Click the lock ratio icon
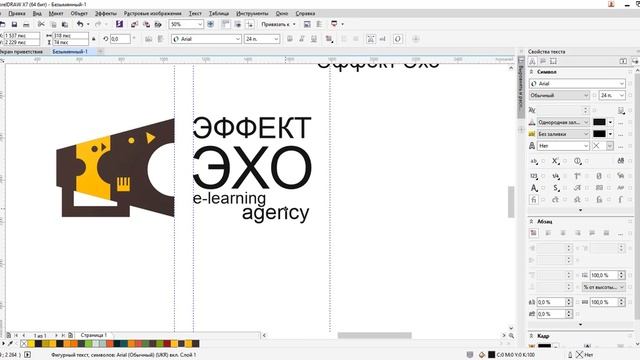This screenshot has height=360, width=640. (93, 39)
